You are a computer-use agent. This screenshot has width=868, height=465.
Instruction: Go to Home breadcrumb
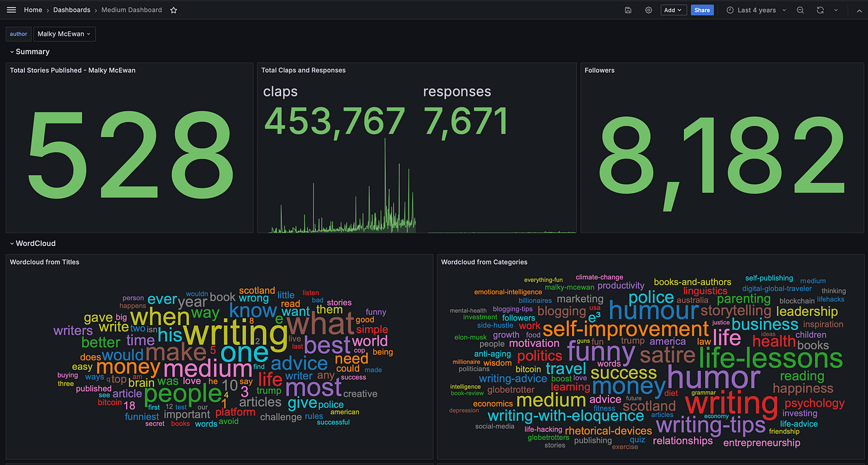tap(33, 10)
